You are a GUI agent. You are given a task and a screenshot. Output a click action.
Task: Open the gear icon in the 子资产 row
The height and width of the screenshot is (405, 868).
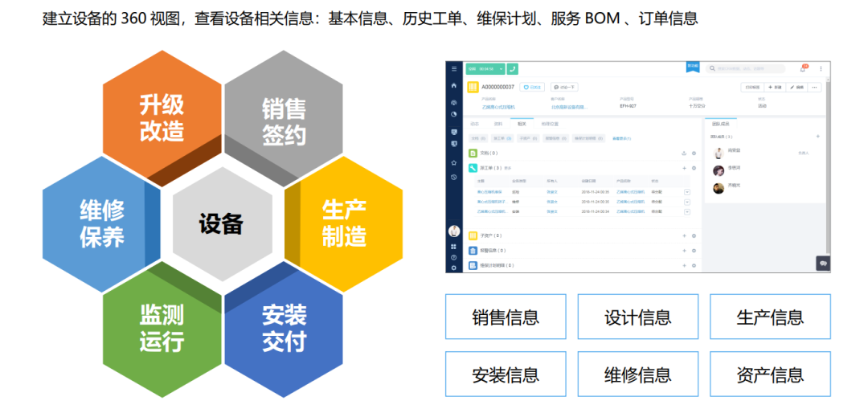[694, 235]
